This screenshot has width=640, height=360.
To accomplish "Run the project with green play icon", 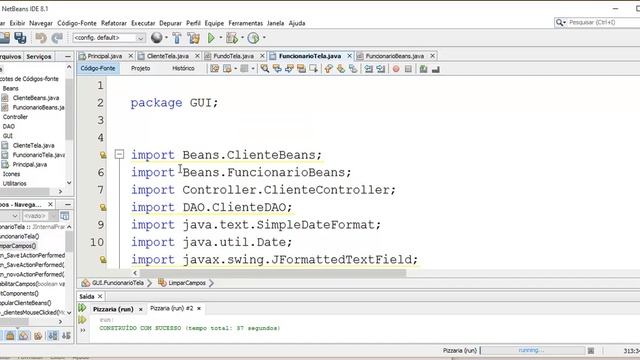I will click(211, 38).
